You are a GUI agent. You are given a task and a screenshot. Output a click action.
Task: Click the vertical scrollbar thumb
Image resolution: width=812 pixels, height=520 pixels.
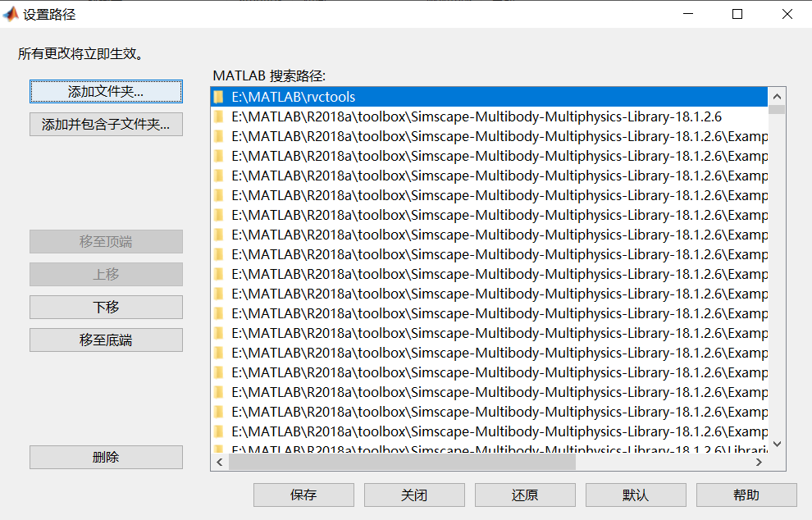tap(776, 109)
